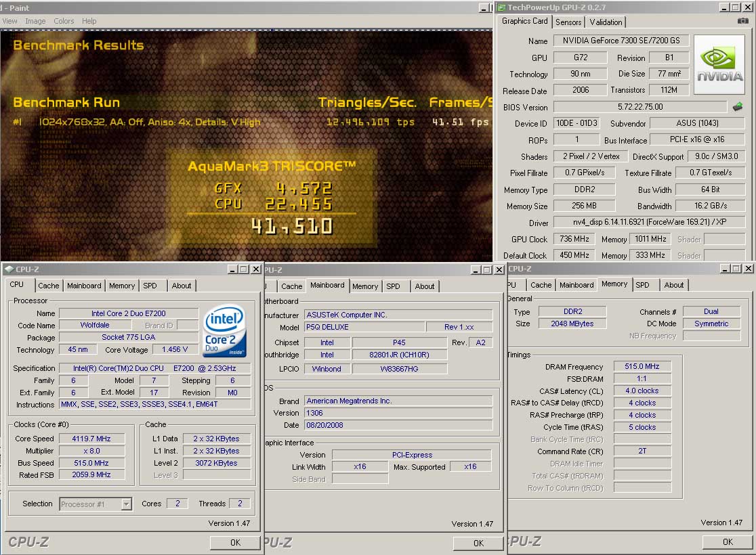Select the SPD tab in left CPU-Z window
The width and height of the screenshot is (756, 555).
pos(150,286)
